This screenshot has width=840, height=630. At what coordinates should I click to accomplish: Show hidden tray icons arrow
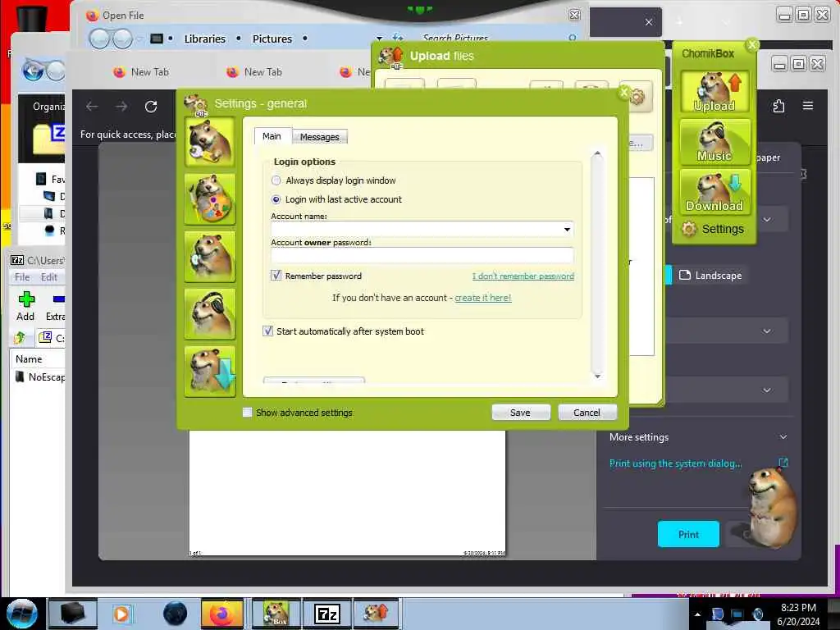(x=697, y=614)
